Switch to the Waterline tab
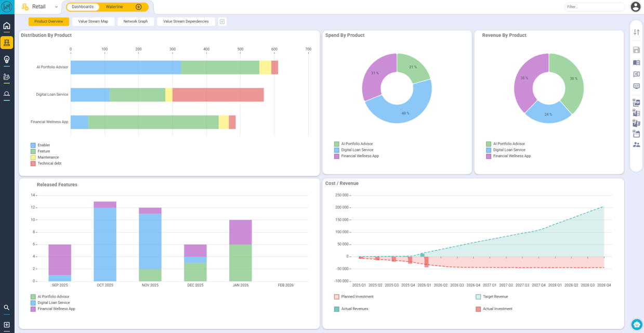This screenshot has width=644, height=333. pos(114,7)
